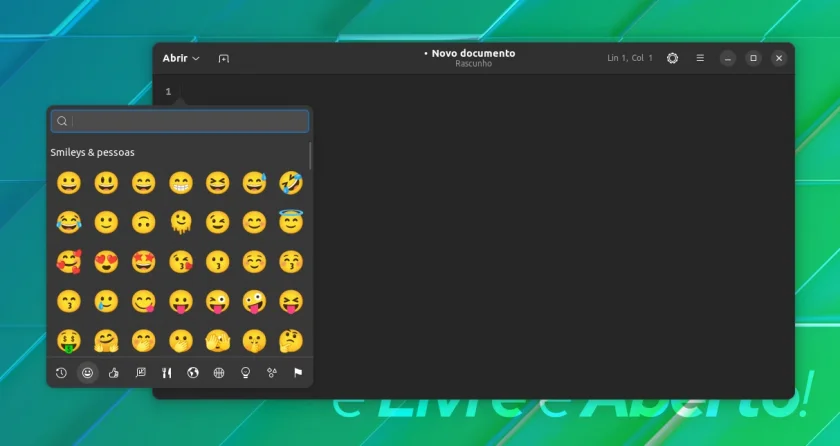The width and height of the screenshot is (840, 446).
Task: Open the nature emoji category
Action: 140,373
